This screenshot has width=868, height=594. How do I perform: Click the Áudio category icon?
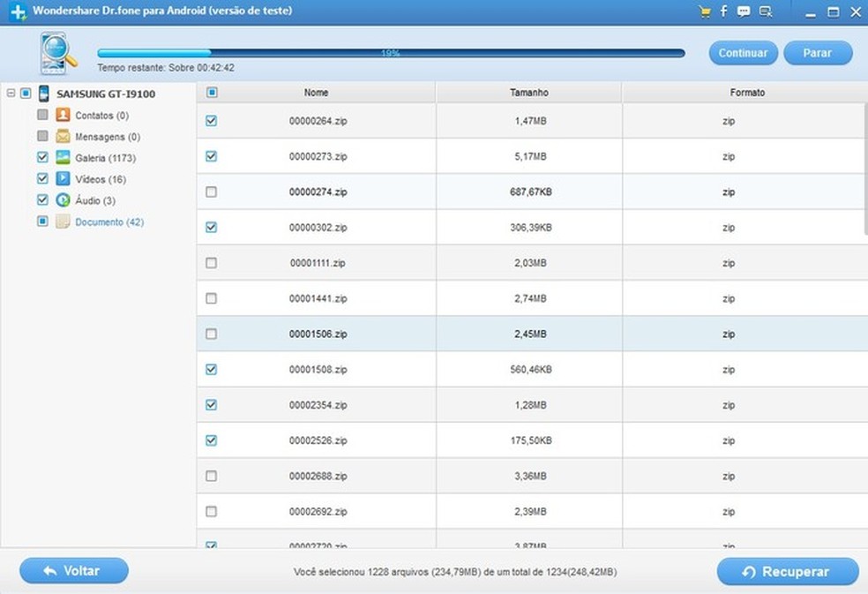pos(63,200)
